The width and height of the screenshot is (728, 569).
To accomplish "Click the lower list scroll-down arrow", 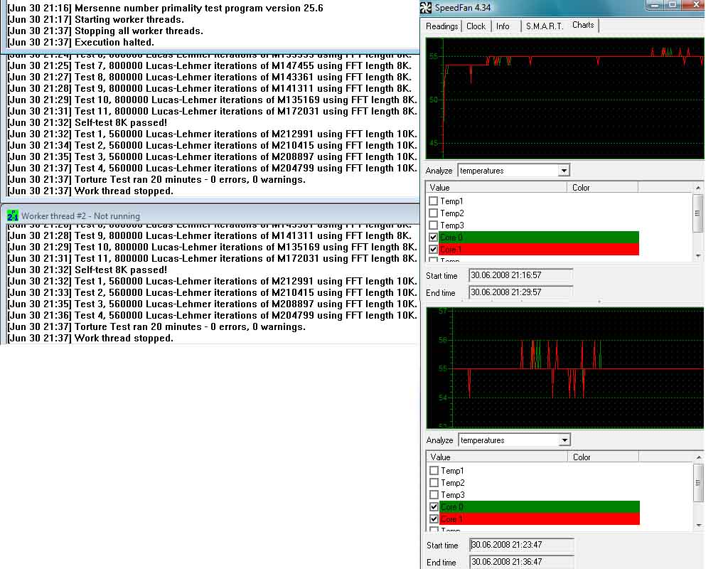I will pyautogui.click(x=698, y=526).
